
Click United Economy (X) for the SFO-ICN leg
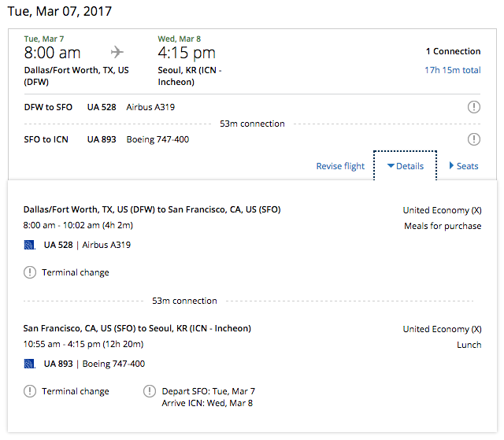tap(442, 329)
